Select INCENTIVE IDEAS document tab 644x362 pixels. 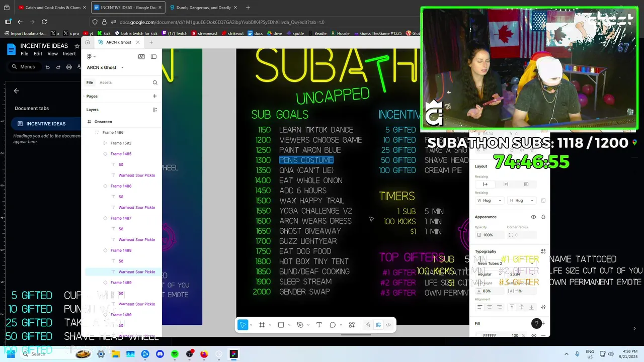tap(46, 124)
